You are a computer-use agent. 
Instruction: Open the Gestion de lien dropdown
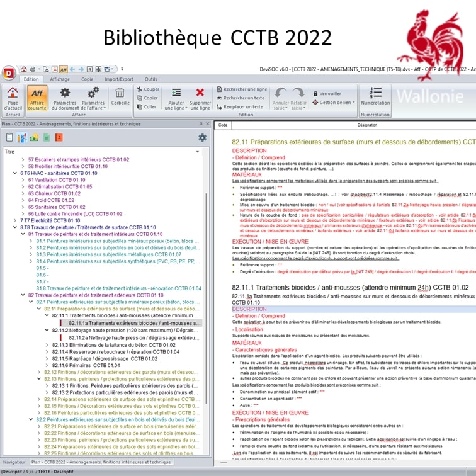(x=336, y=103)
